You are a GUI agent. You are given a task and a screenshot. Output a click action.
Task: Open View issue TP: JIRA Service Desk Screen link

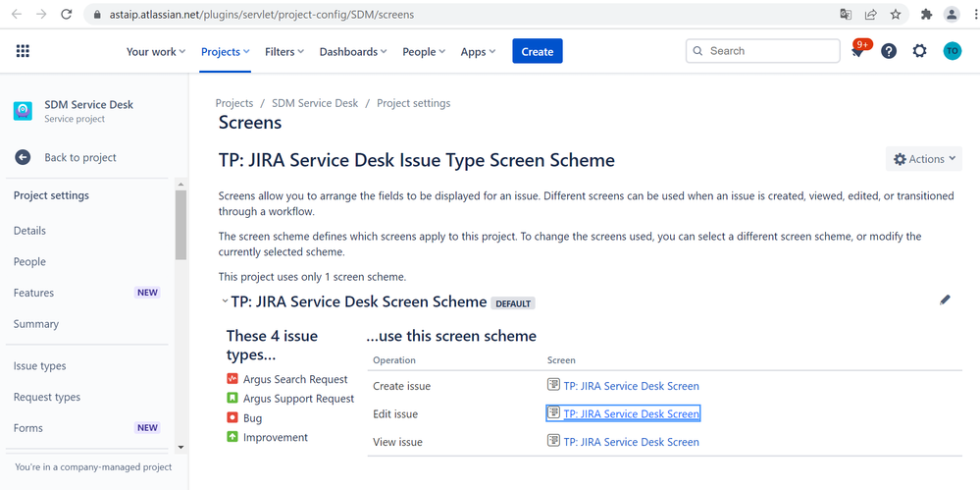tap(631, 442)
